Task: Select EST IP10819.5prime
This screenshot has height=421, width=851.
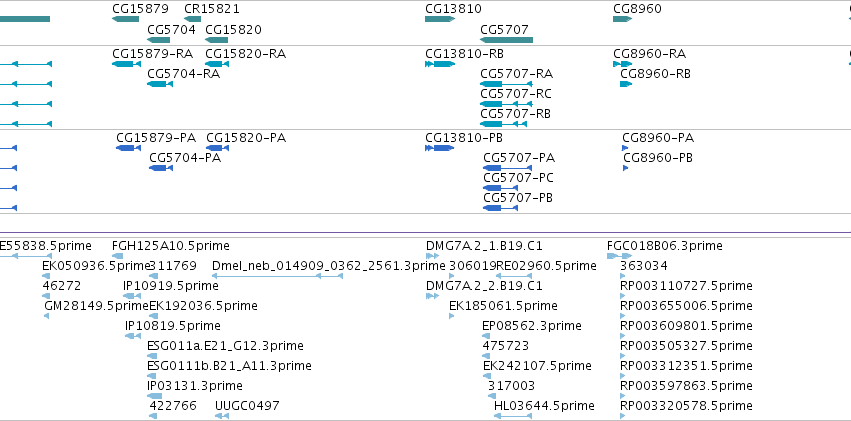Action: pyautogui.click(x=133, y=336)
